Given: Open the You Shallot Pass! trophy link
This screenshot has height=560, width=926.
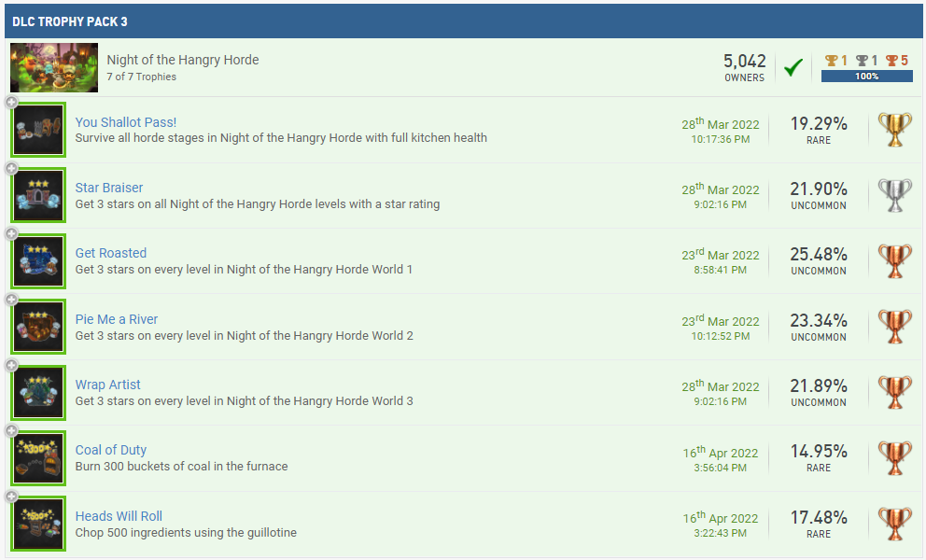Looking at the screenshot, I should [x=125, y=122].
